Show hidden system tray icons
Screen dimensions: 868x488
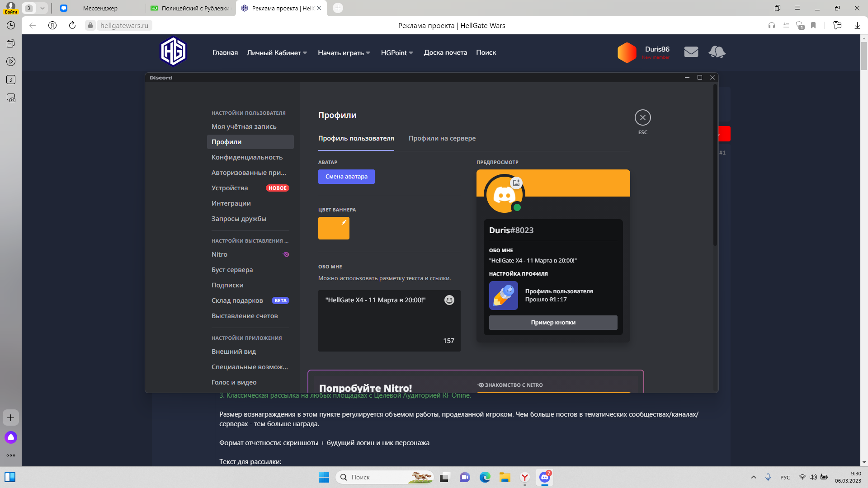click(754, 477)
